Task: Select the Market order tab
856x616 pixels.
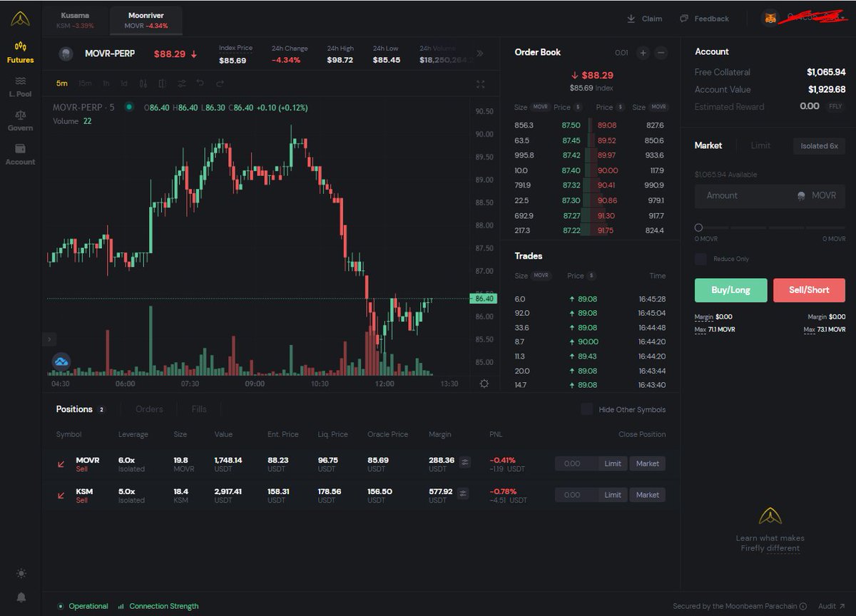Action: click(x=708, y=145)
